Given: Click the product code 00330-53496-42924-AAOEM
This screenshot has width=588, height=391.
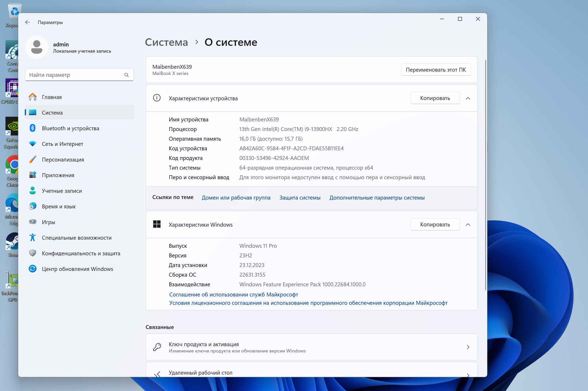Looking at the screenshot, I should click(274, 158).
